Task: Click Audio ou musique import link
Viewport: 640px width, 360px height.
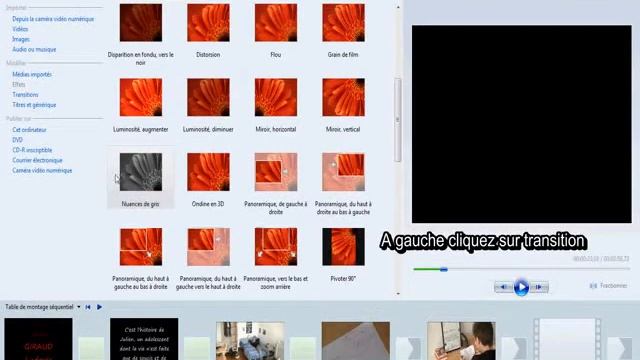Action: coord(34,49)
